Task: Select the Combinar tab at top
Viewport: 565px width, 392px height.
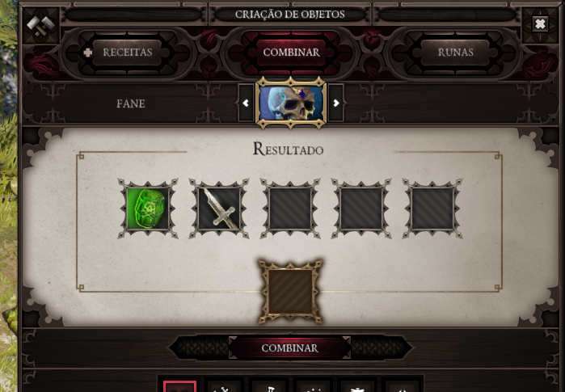Action: [x=291, y=53]
